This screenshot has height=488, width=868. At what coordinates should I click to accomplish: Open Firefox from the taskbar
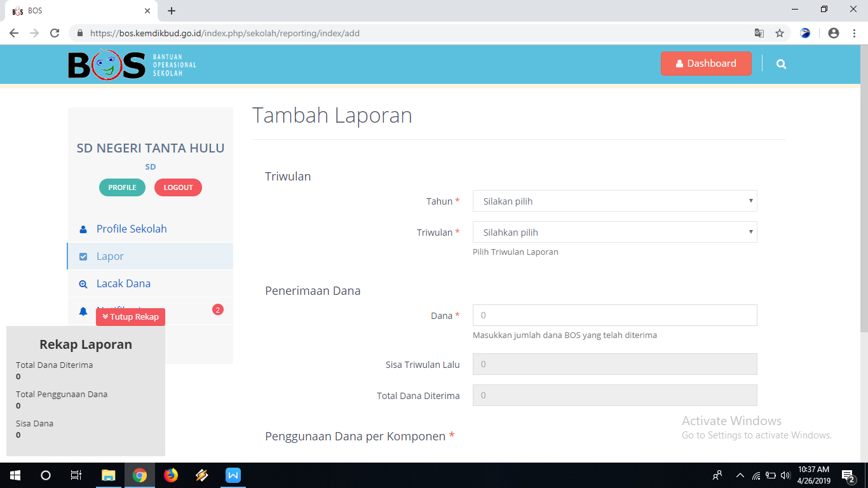[171, 475]
